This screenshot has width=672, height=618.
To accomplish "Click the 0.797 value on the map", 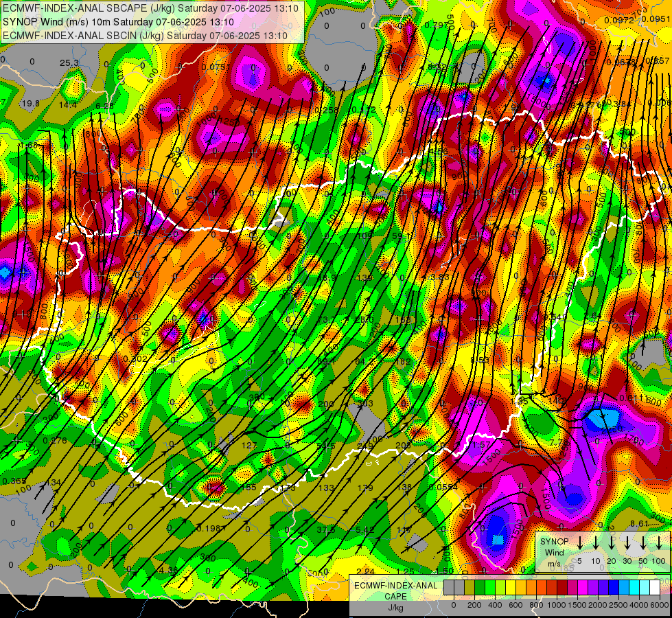I will [436, 25].
